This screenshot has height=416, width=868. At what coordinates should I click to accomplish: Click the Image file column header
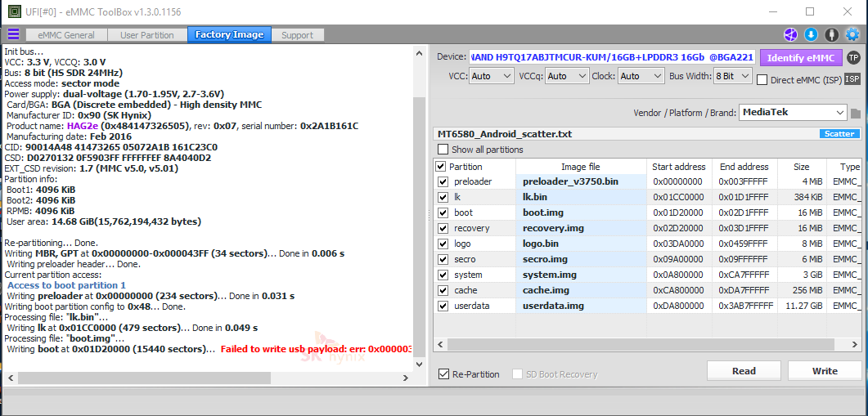[x=581, y=167]
